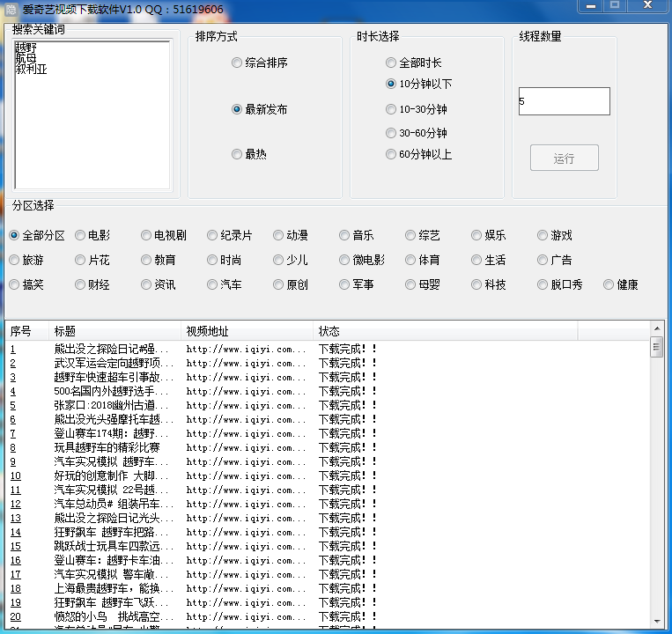The width and height of the screenshot is (672, 634).
Task: Click inside the 搜索关键词 text box
Action: click(92, 114)
